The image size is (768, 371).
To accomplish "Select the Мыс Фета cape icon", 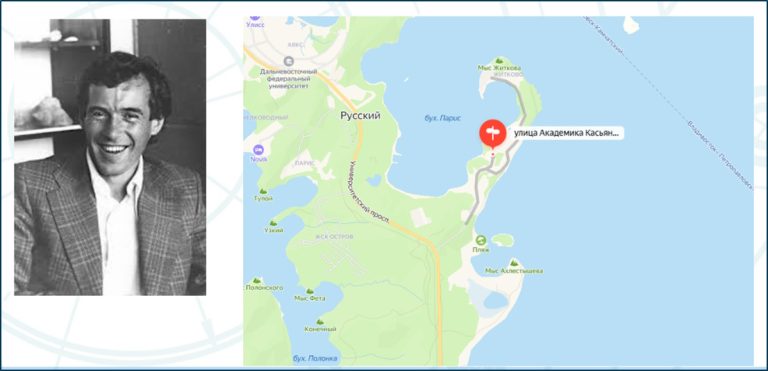I will 309,291.
